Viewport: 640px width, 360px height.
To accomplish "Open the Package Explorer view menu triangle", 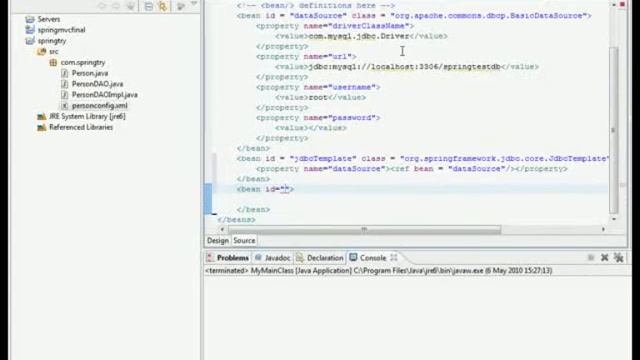I will (x=194, y=4).
